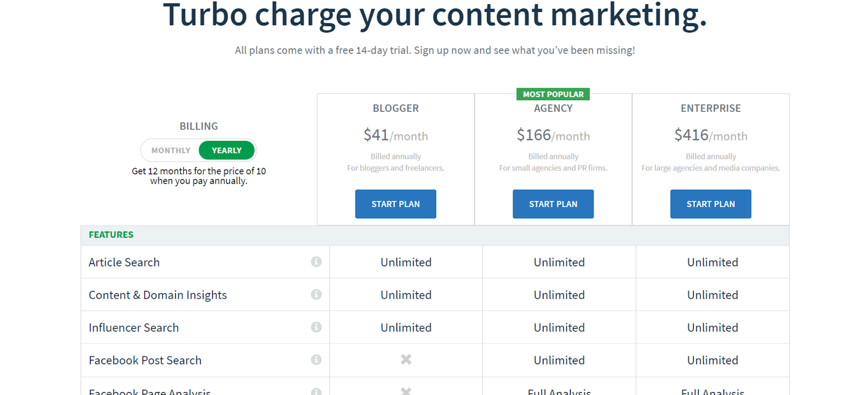Open the Influencer Search info tooltip icon
868x395 pixels.
[316, 327]
